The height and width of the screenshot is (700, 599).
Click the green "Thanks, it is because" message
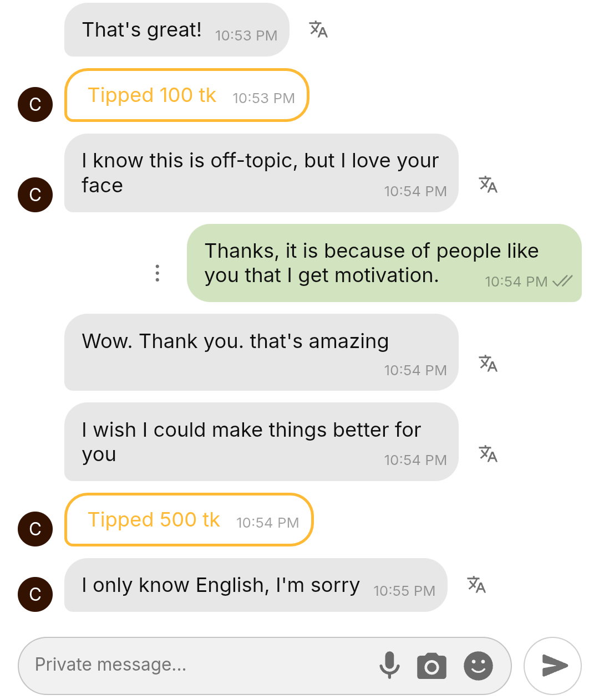tap(372, 263)
